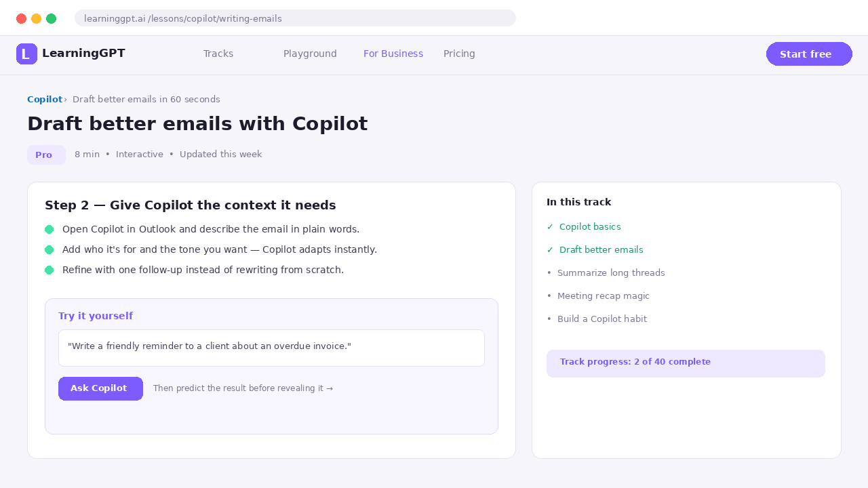The image size is (868, 488).
Task: Click the Ask Copilot button
Action: pos(100,388)
